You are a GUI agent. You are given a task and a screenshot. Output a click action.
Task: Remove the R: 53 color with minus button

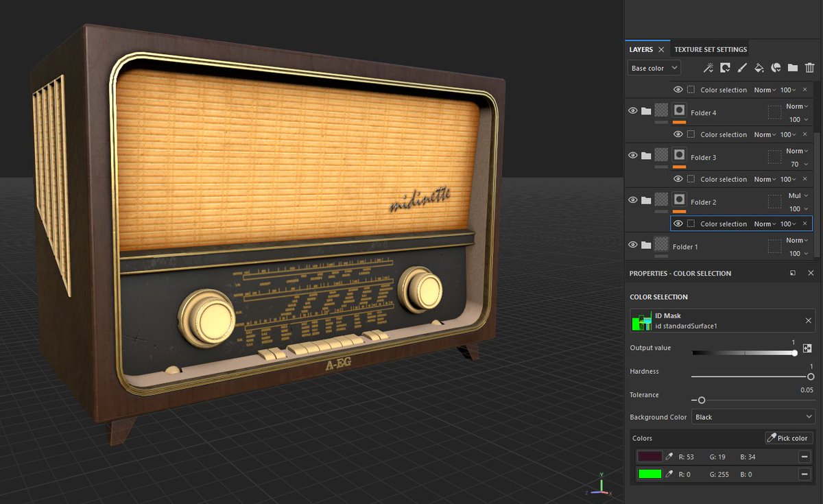[804, 457]
